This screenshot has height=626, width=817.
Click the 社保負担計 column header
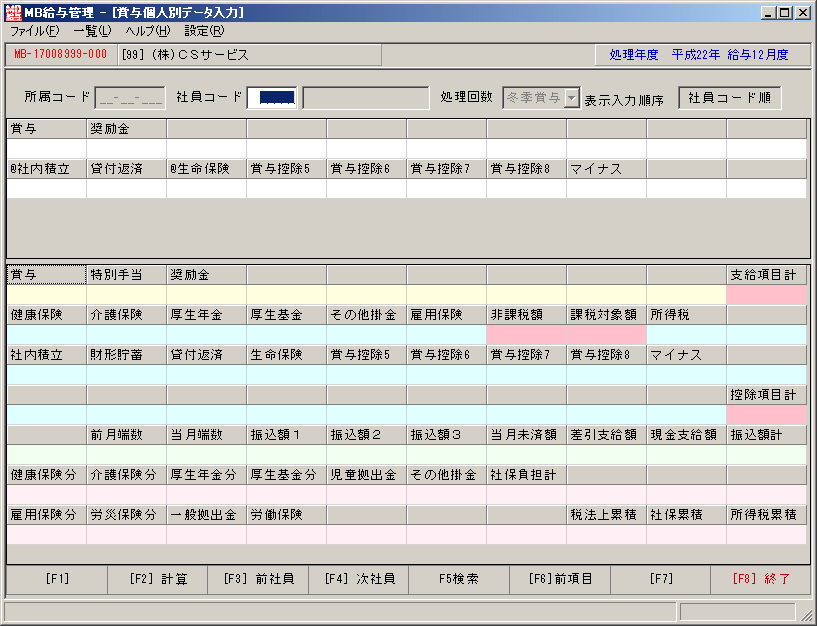527,475
